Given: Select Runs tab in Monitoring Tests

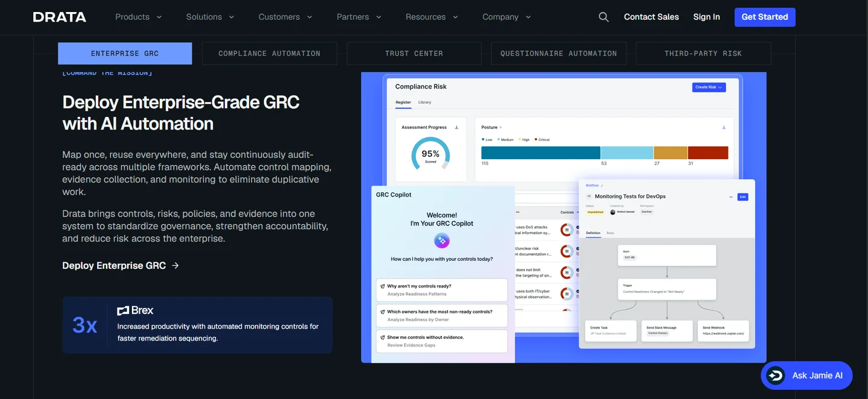Looking at the screenshot, I should point(610,233).
